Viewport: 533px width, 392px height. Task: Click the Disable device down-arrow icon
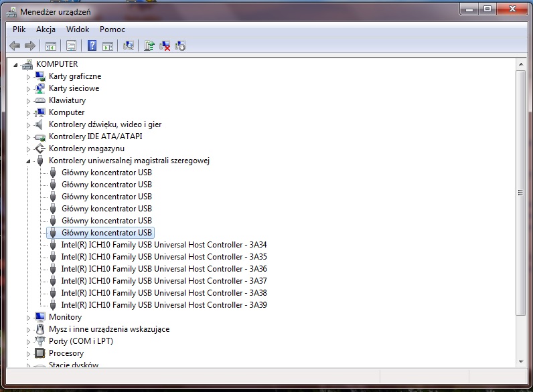[180, 46]
